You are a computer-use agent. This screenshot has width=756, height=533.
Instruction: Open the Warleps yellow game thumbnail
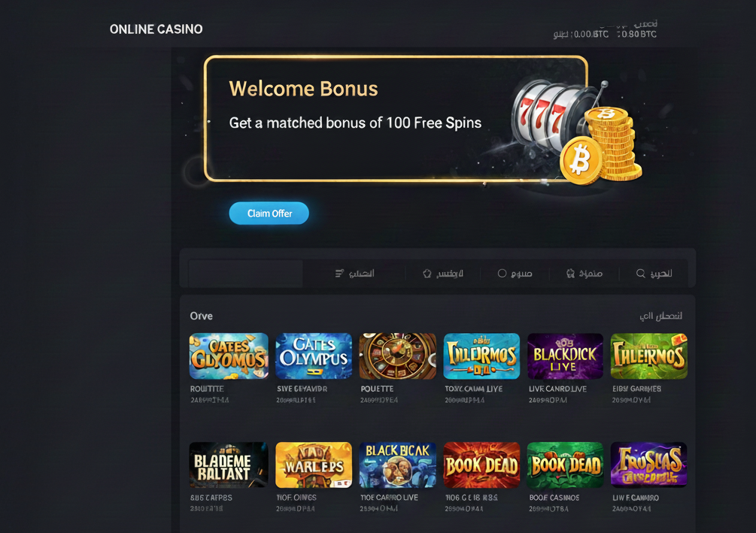point(314,465)
